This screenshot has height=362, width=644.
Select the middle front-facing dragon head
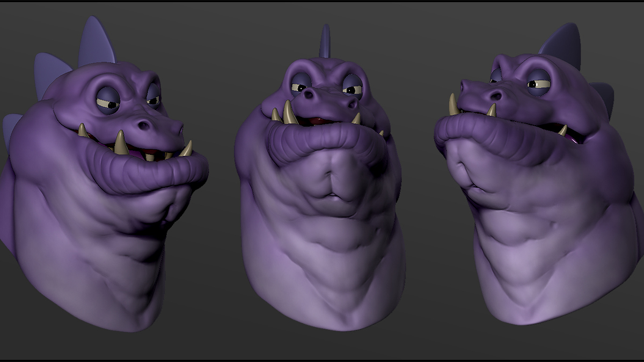tap(320, 177)
